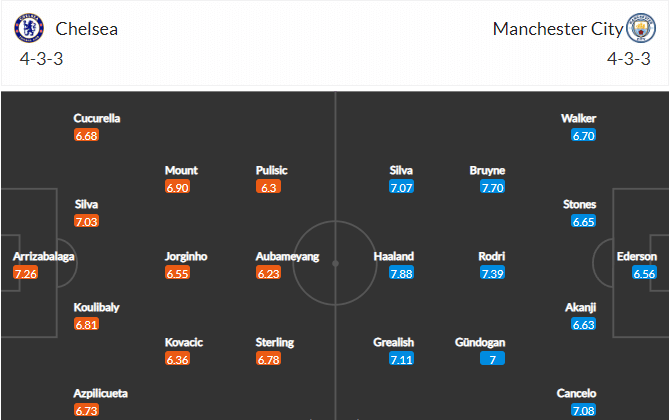Click the Chelsea club crest icon

point(29,28)
